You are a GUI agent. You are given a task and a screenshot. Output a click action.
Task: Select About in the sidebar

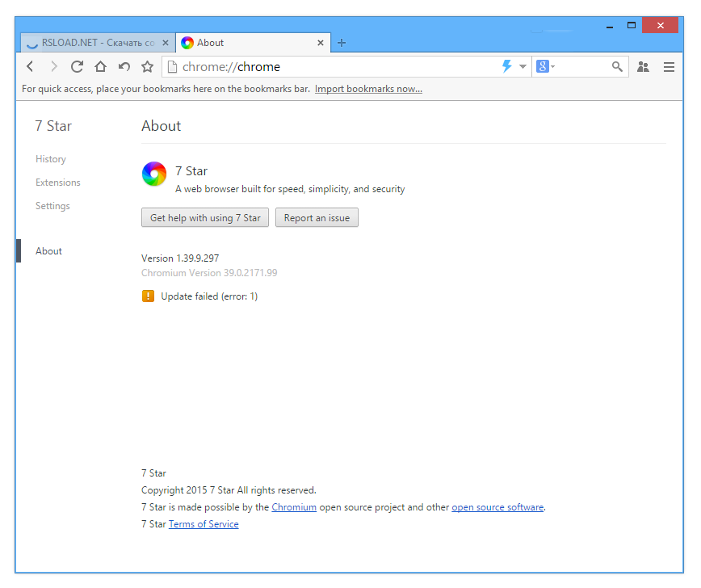click(48, 251)
